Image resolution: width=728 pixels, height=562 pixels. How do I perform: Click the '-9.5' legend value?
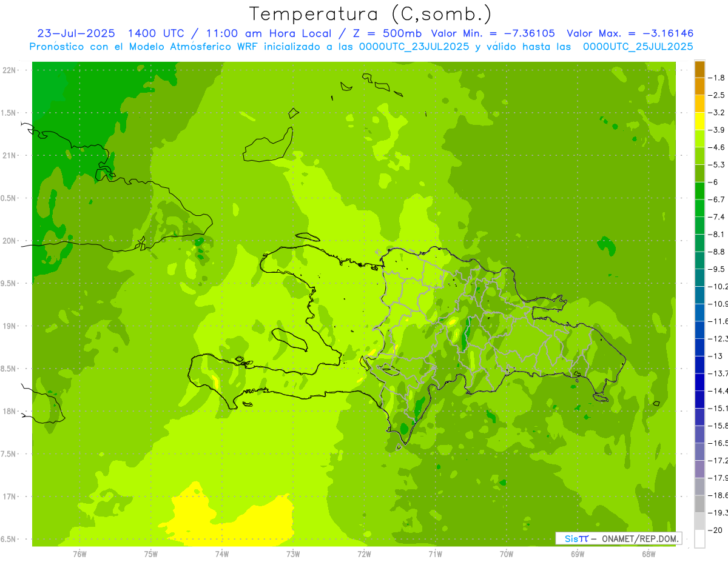[x=717, y=269]
